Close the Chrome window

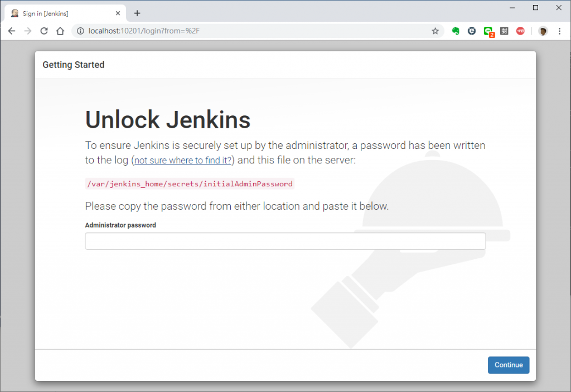[559, 8]
